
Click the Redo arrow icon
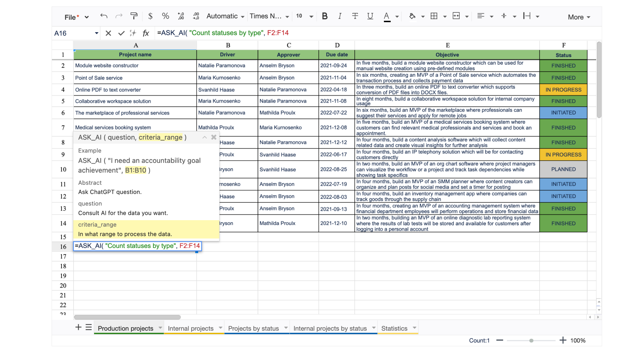(x=118, y=17)
